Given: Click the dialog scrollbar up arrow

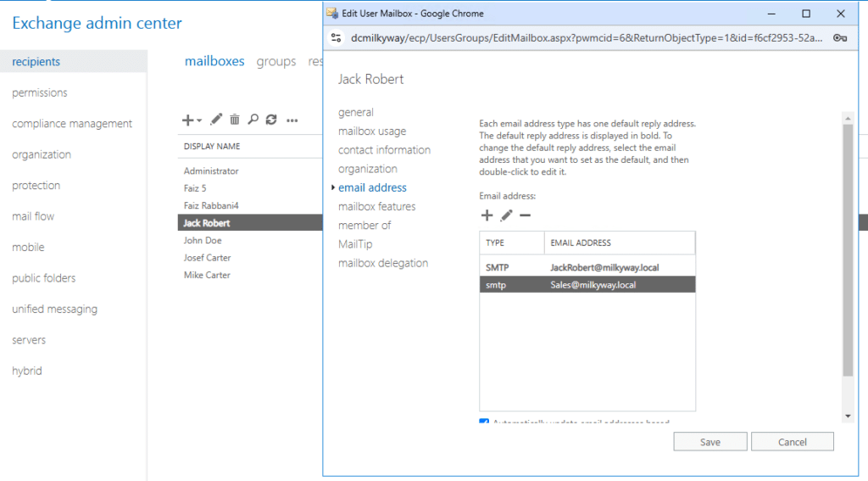Looking at the screenshot, I should 848,118.
